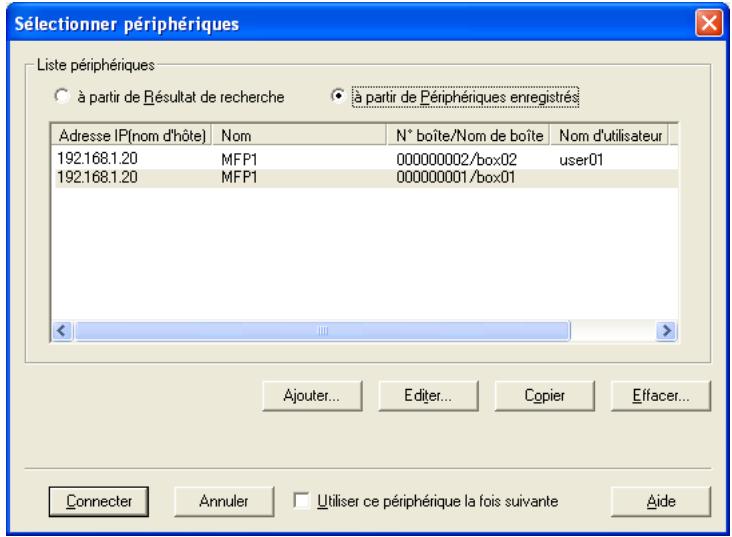
Task: Click Ajouter... to add a device
Action: 312,396
